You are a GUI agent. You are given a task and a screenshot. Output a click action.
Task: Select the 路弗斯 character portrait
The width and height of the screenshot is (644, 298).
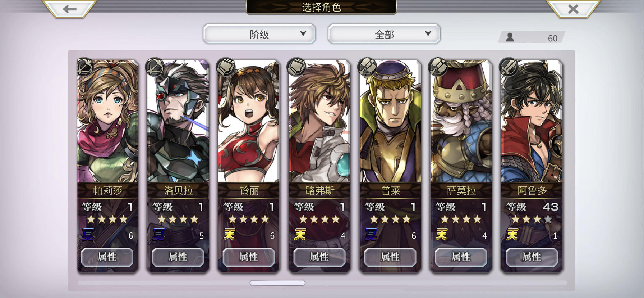tap(319, 121)
